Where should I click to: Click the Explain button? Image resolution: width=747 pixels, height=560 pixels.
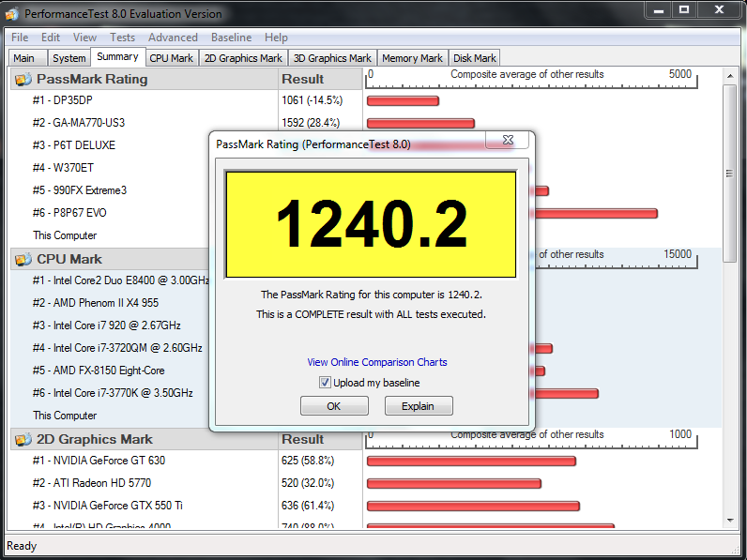pyautogui.click(x=419, y=406)
